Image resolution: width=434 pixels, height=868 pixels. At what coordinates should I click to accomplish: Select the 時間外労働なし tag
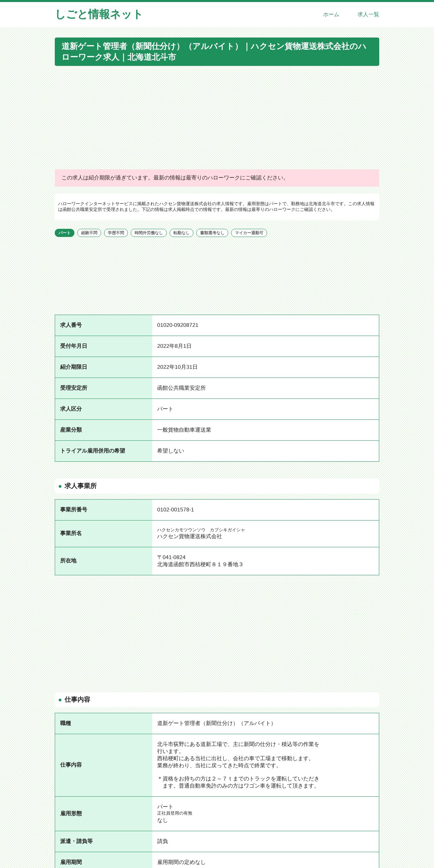click(x=149, y=233)
